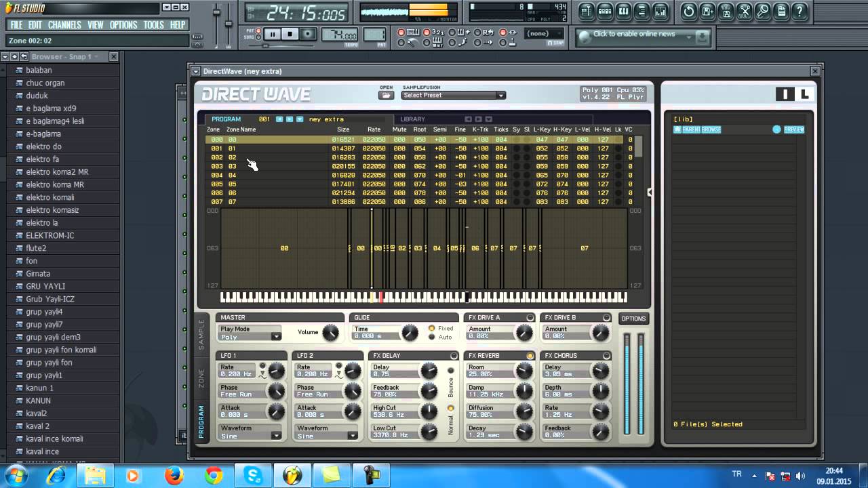
Task: Open Firefox from the taskbar
Action: (x=174, y=476)
